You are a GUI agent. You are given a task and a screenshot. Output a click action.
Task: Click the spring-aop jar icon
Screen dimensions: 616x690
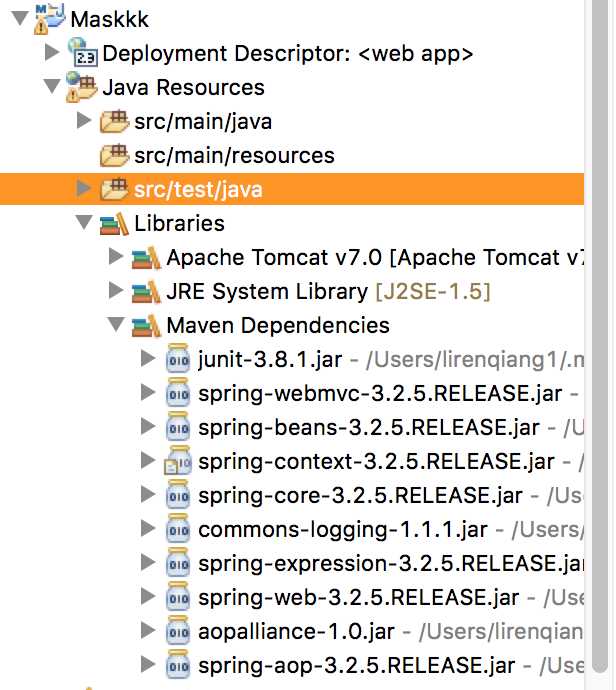178,664
